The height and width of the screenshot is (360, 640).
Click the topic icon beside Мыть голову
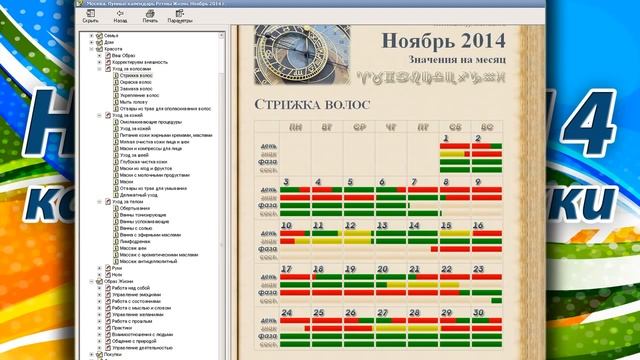pyautogui.click(x=116, y=102)
